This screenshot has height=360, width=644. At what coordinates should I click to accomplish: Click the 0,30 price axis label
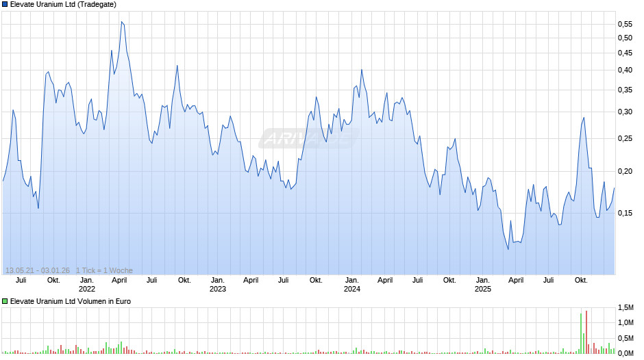[x=625, y=112]
